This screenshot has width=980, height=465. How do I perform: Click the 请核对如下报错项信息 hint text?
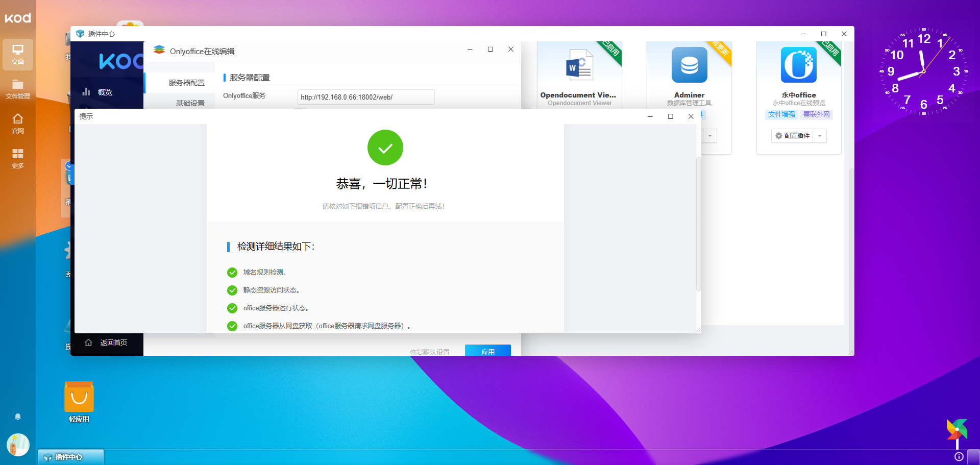pyautogui.click(x=383, y=206)
